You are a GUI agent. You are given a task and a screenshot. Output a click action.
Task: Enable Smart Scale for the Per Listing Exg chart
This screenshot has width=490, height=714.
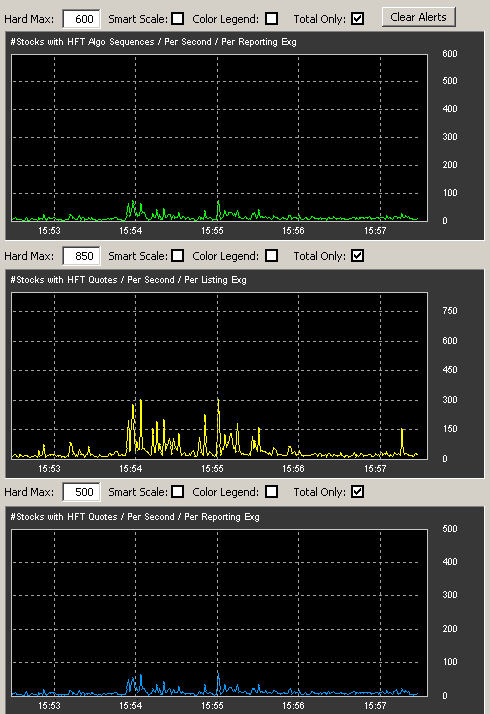coord(178,255)
